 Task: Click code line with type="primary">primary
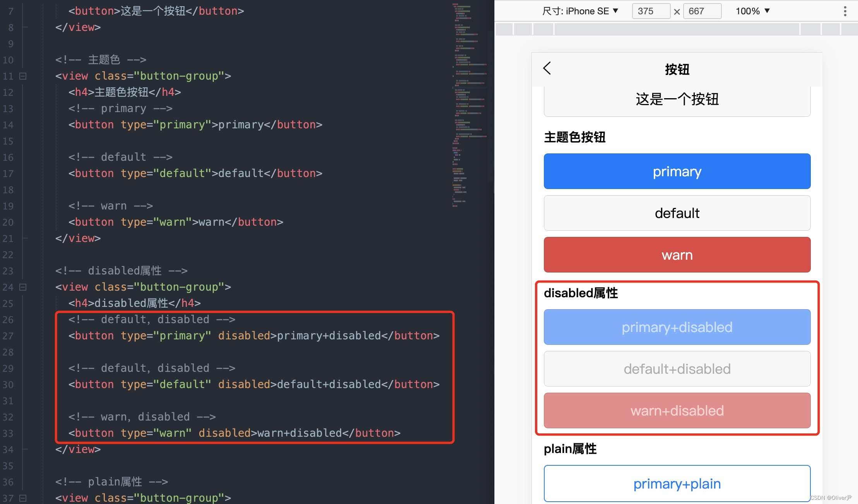(x=195, y=125)
